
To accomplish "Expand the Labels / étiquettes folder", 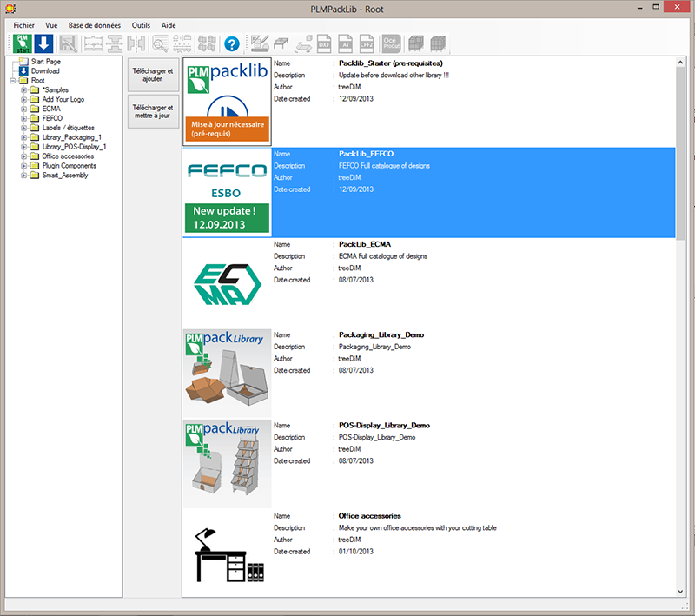I will (24, 128).
